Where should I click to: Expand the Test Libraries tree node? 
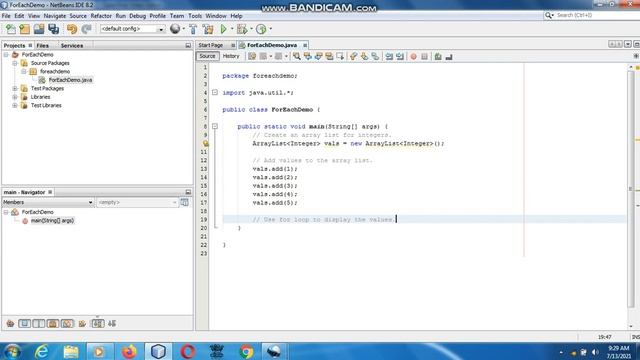click(15, 105)
